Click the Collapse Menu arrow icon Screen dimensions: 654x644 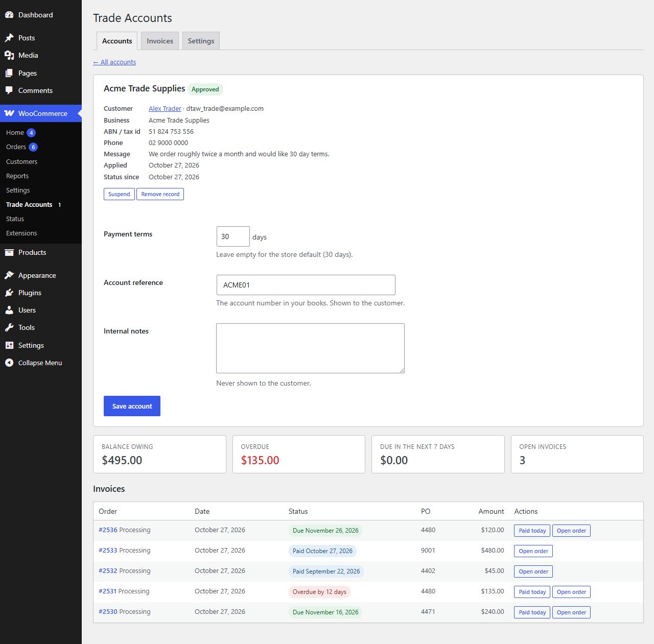click(9, 363)
